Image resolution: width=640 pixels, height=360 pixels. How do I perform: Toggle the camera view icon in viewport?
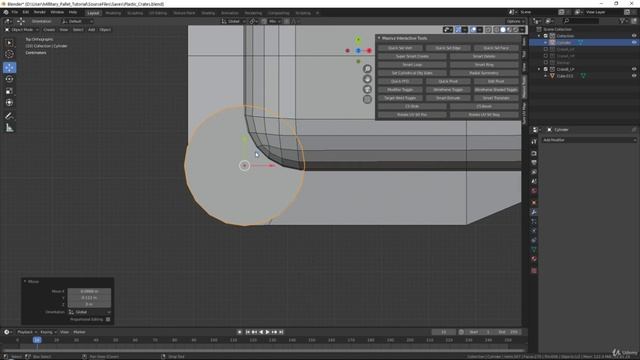click(x=367, y=89)
